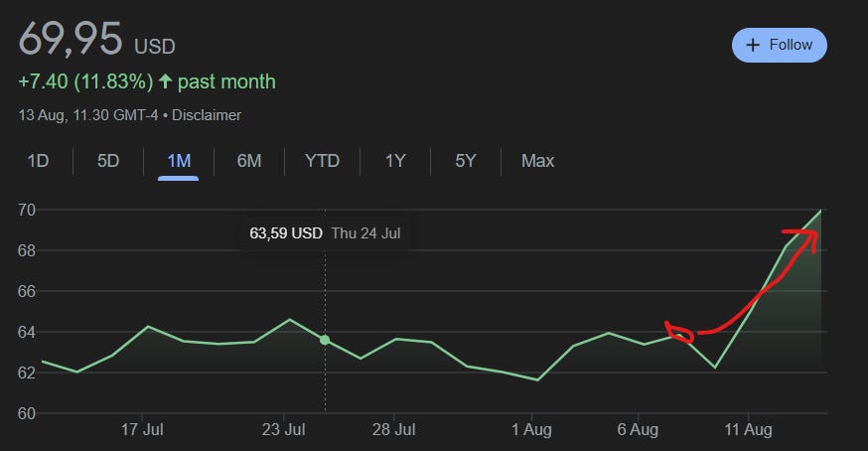
Task: Switch chart to 1Y range
Action: 395,161
